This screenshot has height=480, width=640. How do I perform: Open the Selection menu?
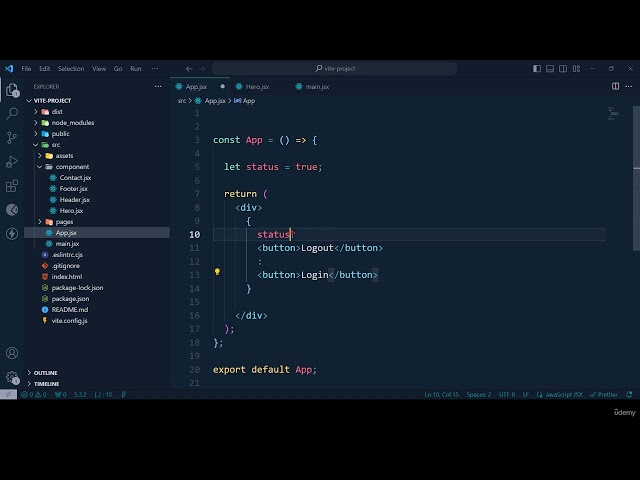tap(71, 69)
